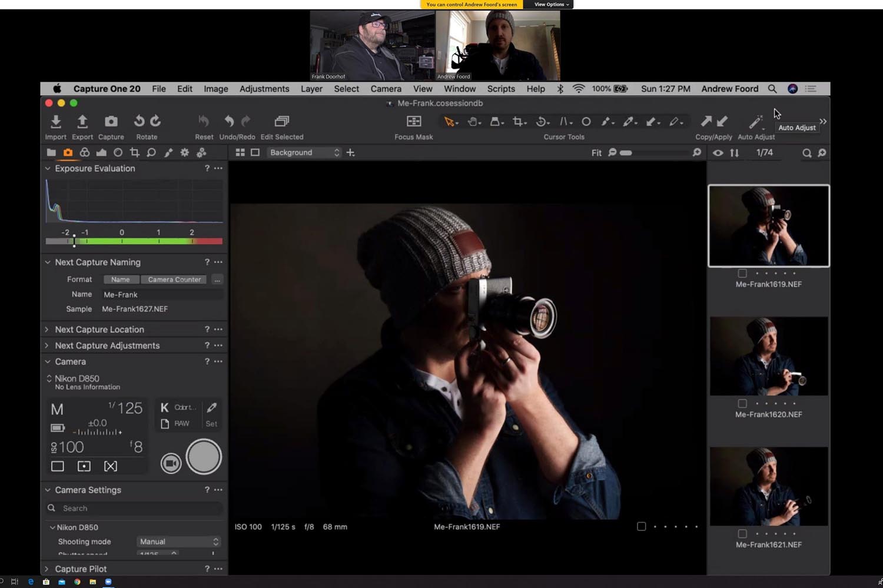This screenshot has height=588, width=883.
Task: Check the selection box on Me-Frank1619.NEF thumbnail
Action: click(x=742, y=273)
